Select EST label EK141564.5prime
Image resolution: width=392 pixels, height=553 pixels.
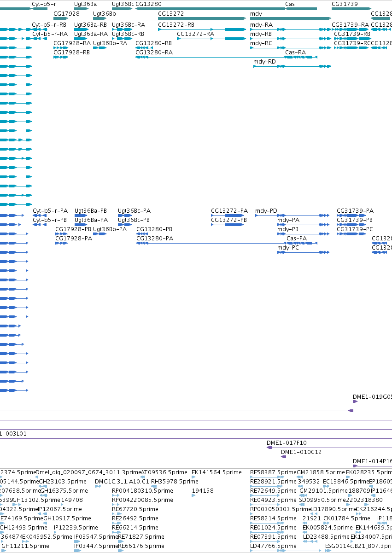tap(216, 472)
